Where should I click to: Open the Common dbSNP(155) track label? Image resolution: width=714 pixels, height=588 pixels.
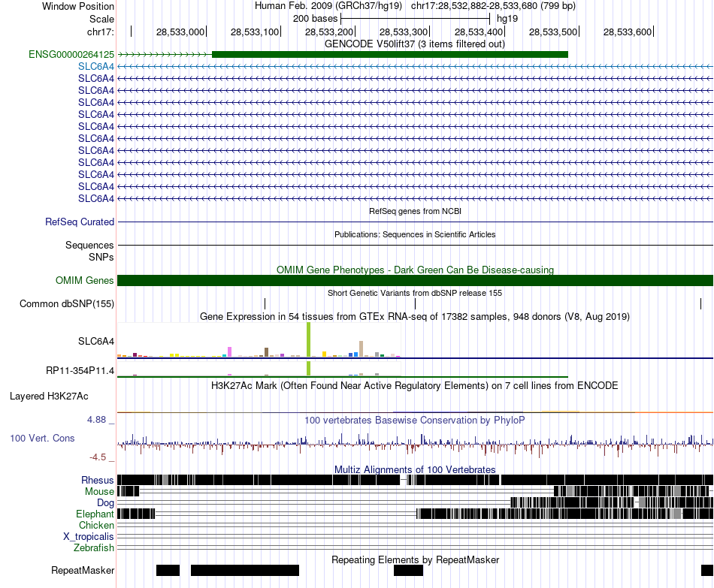click(x=67, y=303)
